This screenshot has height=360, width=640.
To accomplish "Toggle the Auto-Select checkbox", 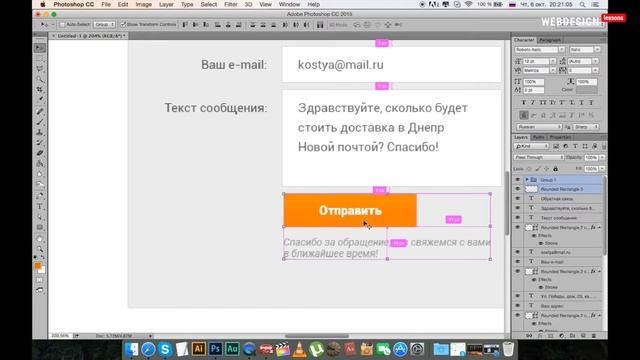I will 62,25.
